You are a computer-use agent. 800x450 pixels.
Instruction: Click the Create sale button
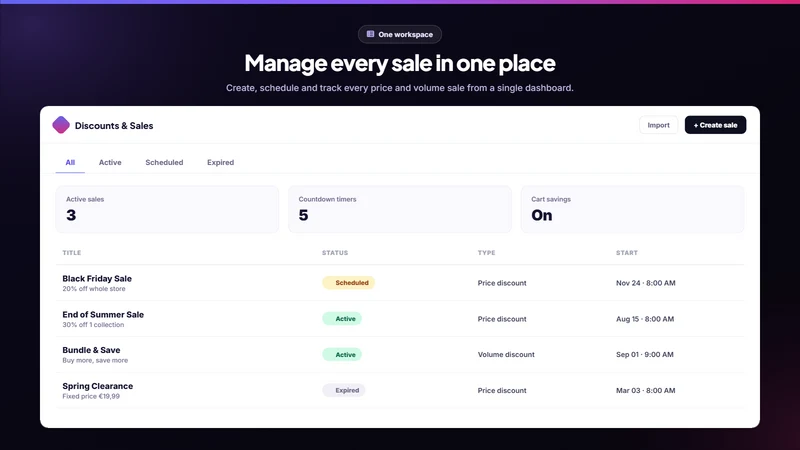point(715,125)
